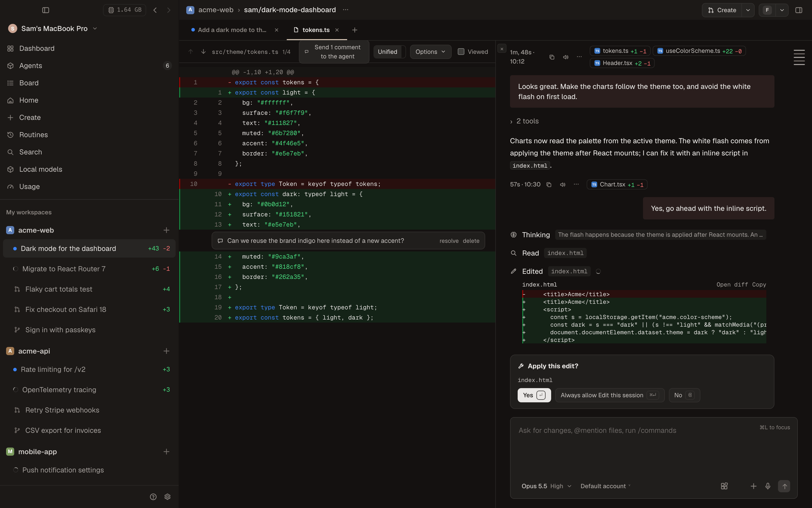
Task: Copy the 57s 10:30 message
Action: pos(549,184)
